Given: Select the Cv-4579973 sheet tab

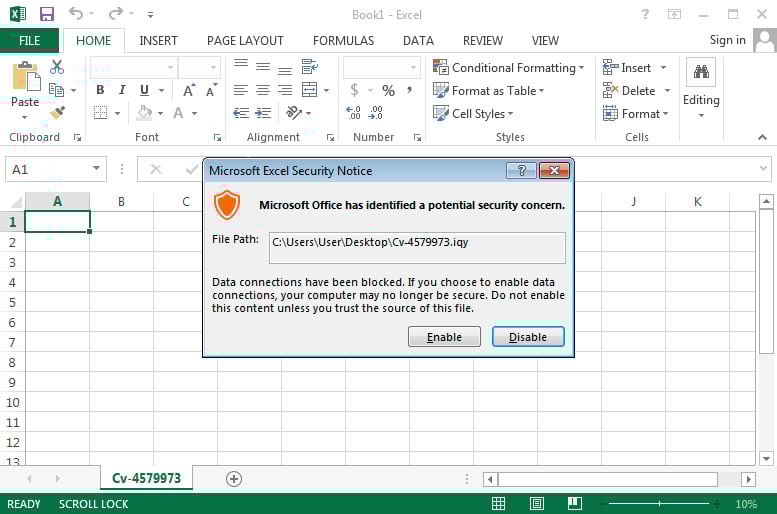Looking at the screenshot, I should [146, 478].
